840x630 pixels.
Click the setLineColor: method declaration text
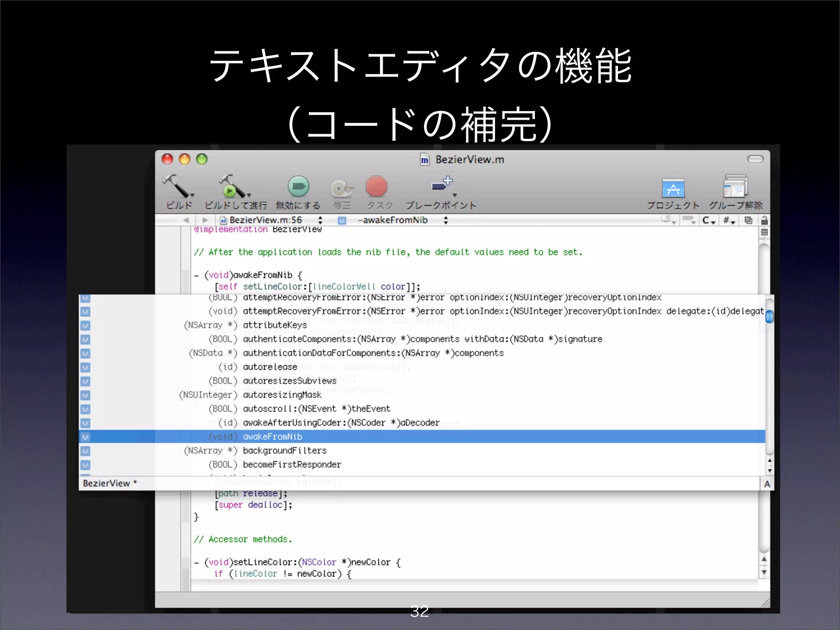(x=297, y=562)
